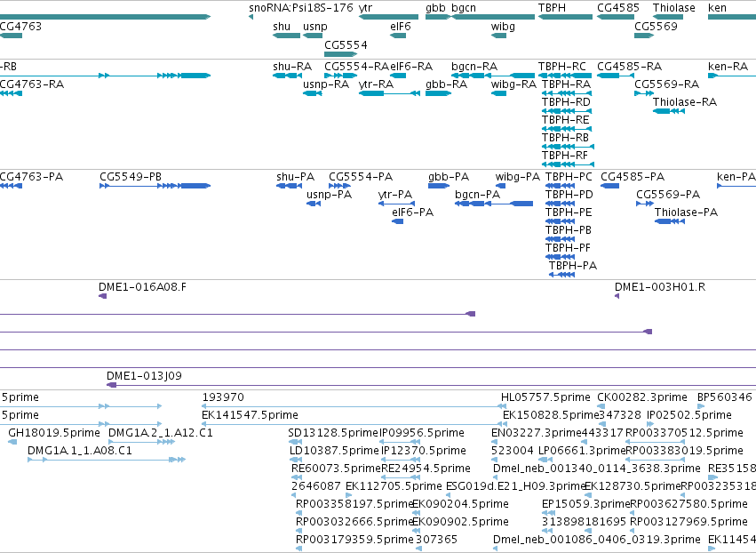Image resolution: width=756 pixels, height=553 pixels.
Task: Select the HL05757.5prime EST label
Action: 545,397
